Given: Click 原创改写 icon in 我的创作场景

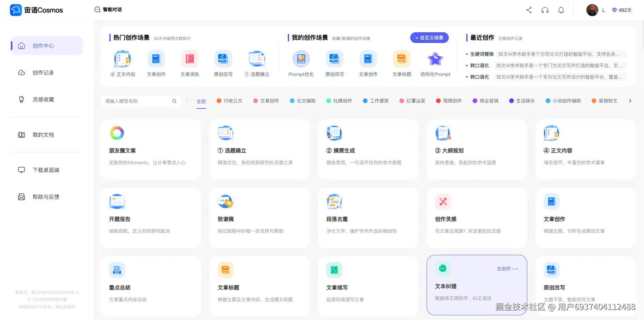Looking at the screenshot, I should [x=335, y=59].
